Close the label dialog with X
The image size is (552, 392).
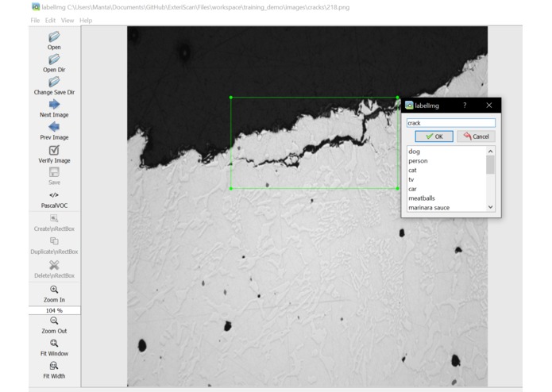[489, 105]
